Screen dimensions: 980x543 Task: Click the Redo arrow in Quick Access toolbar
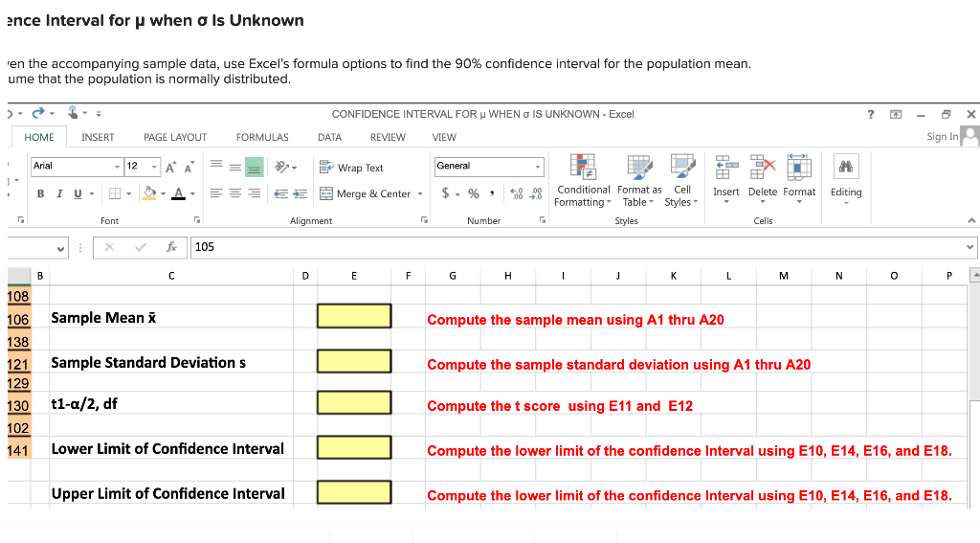point(38,113)
